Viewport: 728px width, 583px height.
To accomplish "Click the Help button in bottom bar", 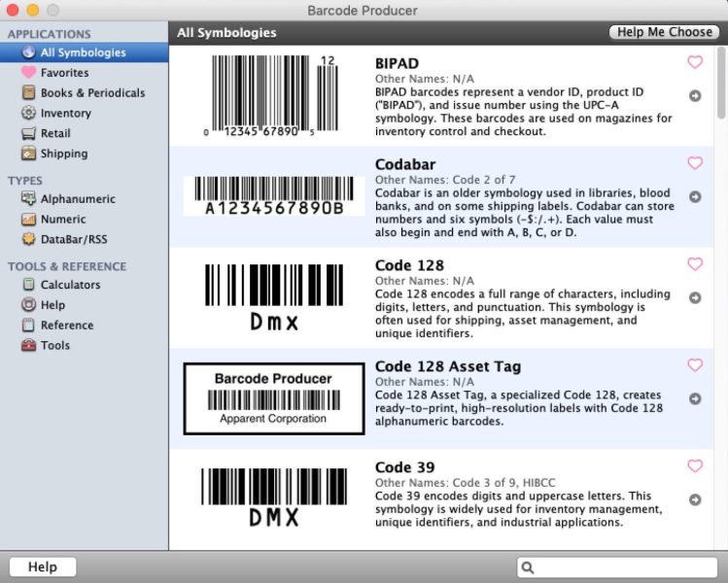I will pyautogui.click(x=43, y=566).
